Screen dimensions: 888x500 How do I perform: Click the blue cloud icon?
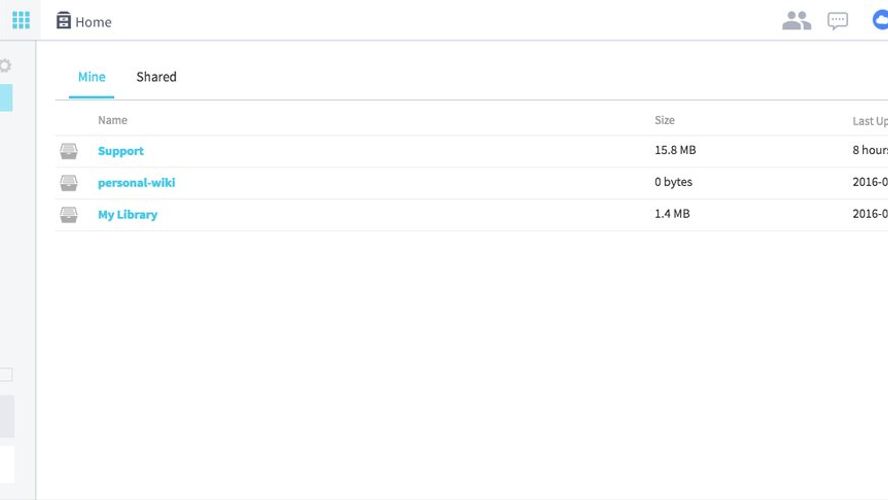point(880,21)
